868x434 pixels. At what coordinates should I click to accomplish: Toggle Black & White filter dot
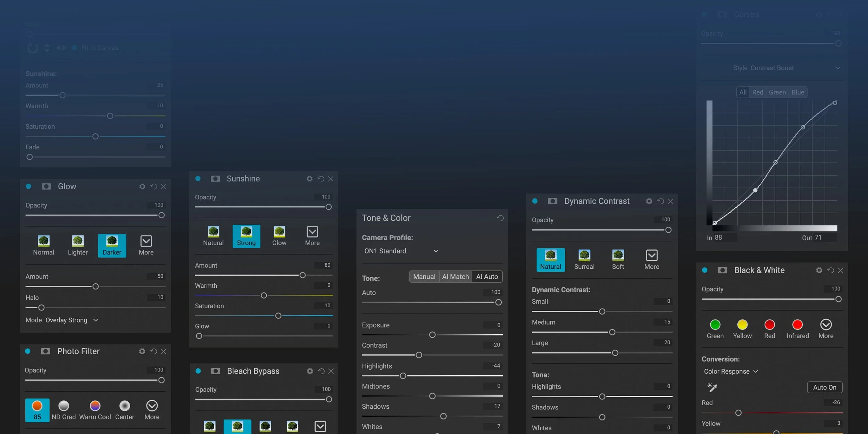pyautogui.click(x=704, y=270)
